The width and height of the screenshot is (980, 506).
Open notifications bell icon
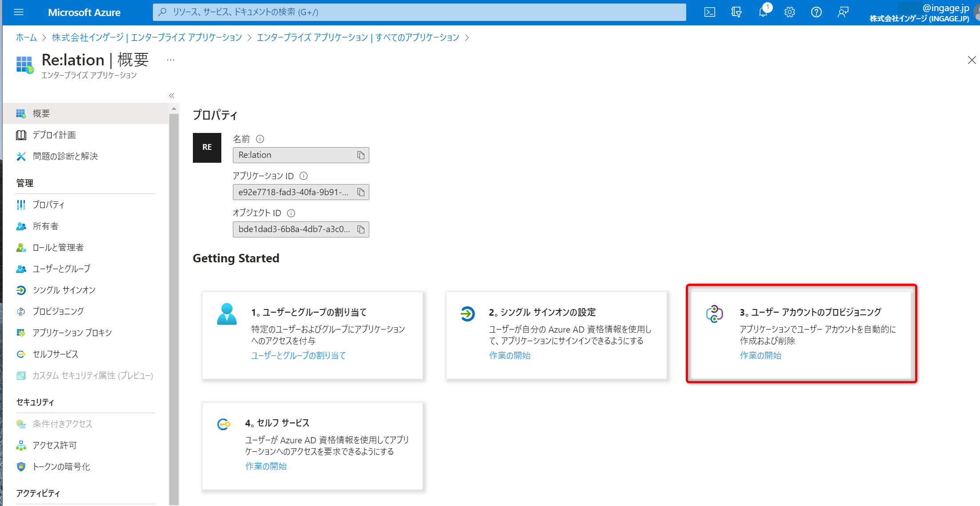click(x=763, y=12)
